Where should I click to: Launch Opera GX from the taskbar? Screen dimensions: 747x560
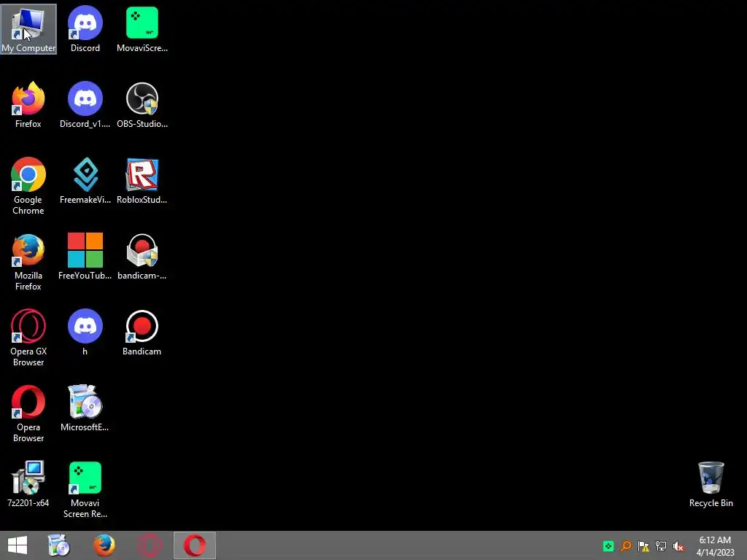(149, 545)
